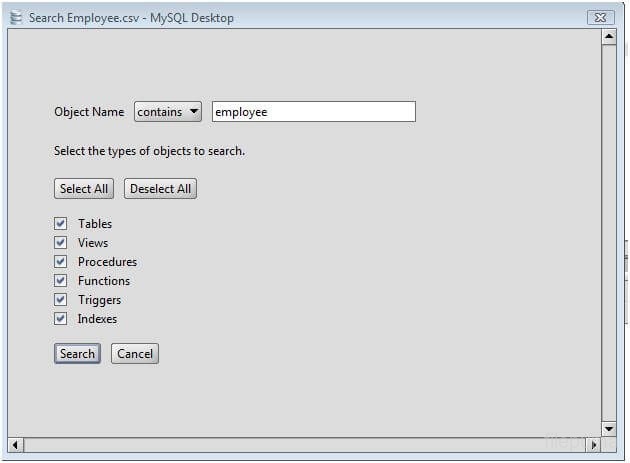Disable the Procedures checkbox
The image size is (630, 463).
61,262
